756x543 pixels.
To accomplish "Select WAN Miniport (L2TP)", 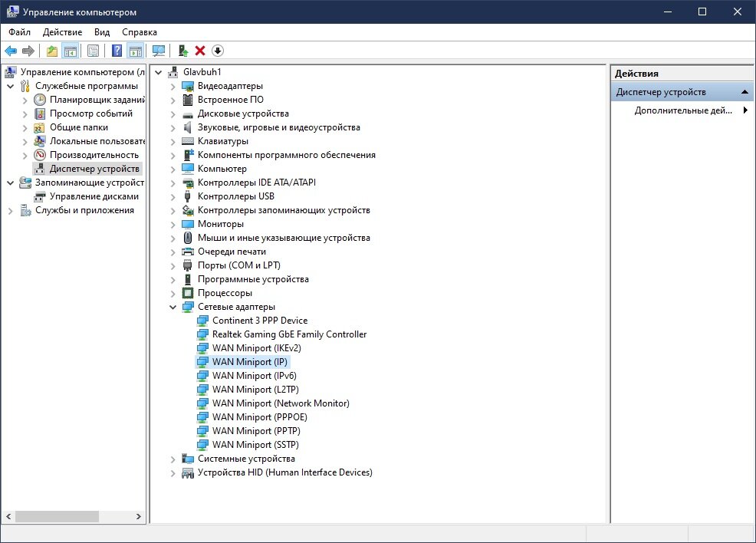I will click(x=255, y=390).
